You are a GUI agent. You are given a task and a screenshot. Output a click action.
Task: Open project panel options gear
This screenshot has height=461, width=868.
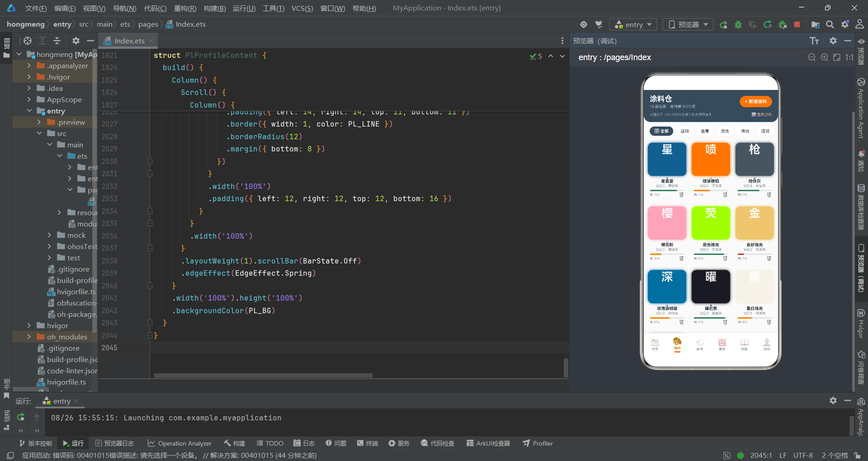tap(76, 41)
